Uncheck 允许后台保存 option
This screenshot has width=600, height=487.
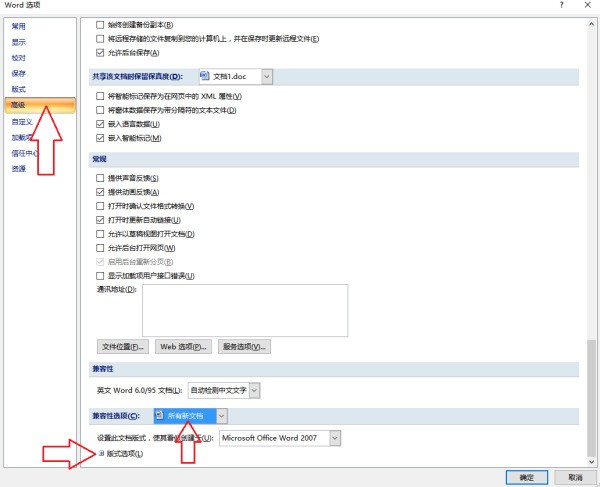pos(100,53)
